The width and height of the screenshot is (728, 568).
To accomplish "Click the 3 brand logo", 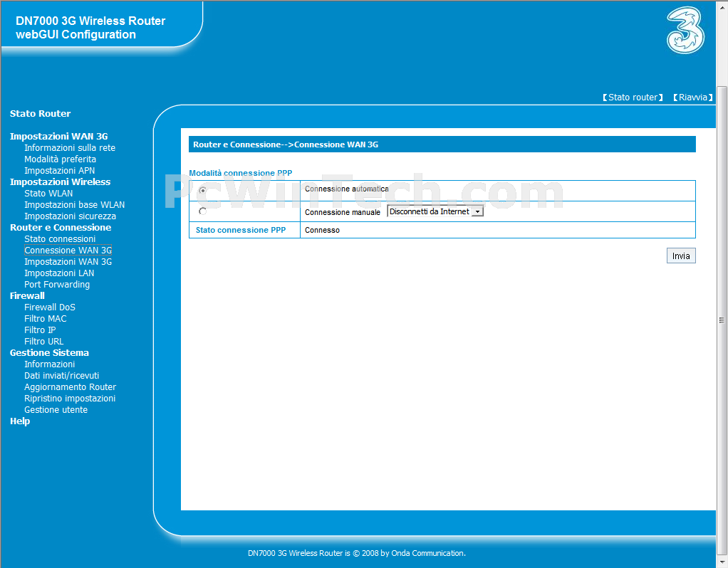I will point(685,31).
